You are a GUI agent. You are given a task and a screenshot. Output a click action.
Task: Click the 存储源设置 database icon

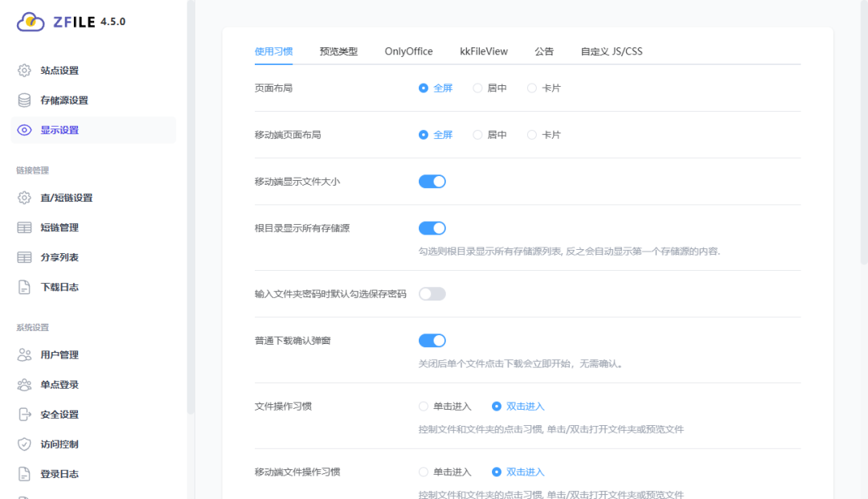pos(24,100)
